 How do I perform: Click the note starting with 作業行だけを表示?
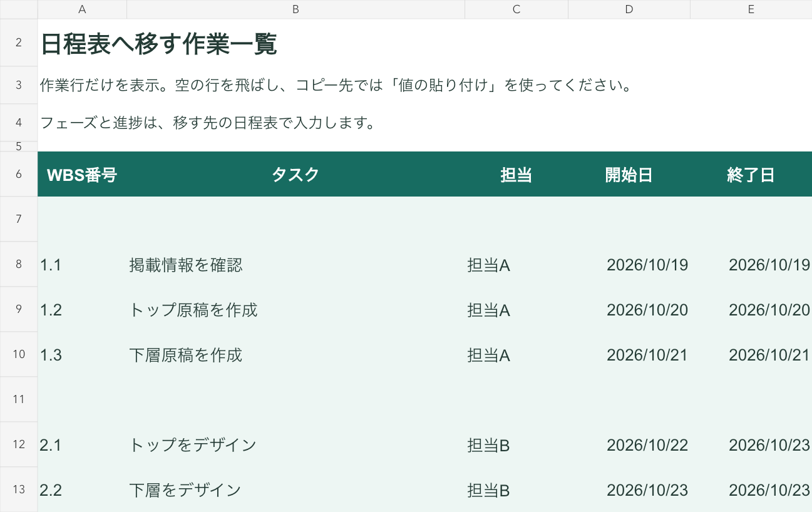(x=336, y=85)
